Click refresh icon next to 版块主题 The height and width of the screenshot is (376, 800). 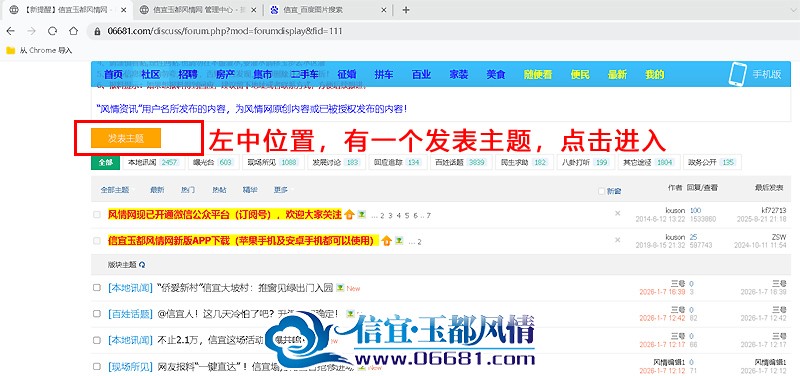pos(142,265)
